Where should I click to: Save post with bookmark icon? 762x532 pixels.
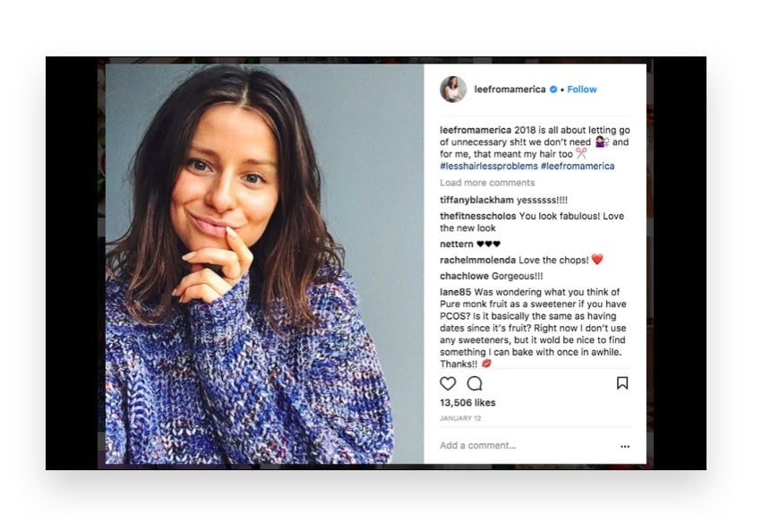(x=622, y=383)
